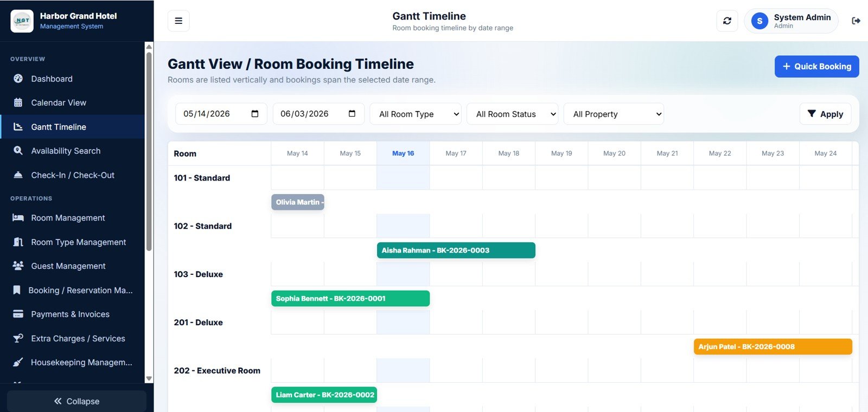Screen dimensions: 868x412
Task: Open Availability Search
Action: pyautogui.click(x=72, y=151)
